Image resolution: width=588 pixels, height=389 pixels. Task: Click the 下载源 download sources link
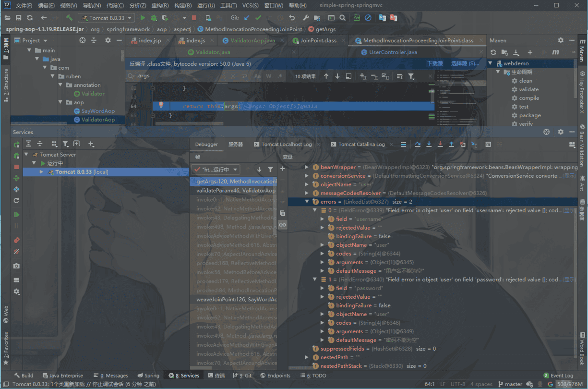[435, 63]
